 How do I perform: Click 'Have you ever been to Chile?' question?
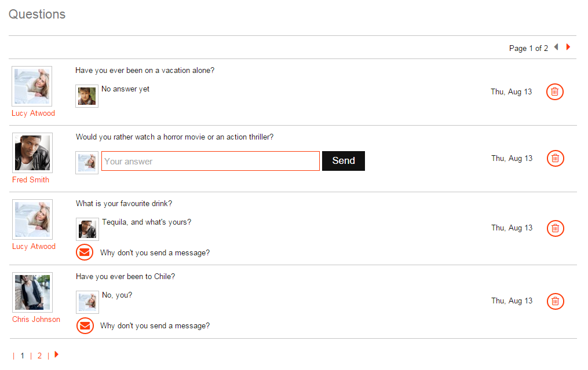pyautogui.click(x=125, y=277)
